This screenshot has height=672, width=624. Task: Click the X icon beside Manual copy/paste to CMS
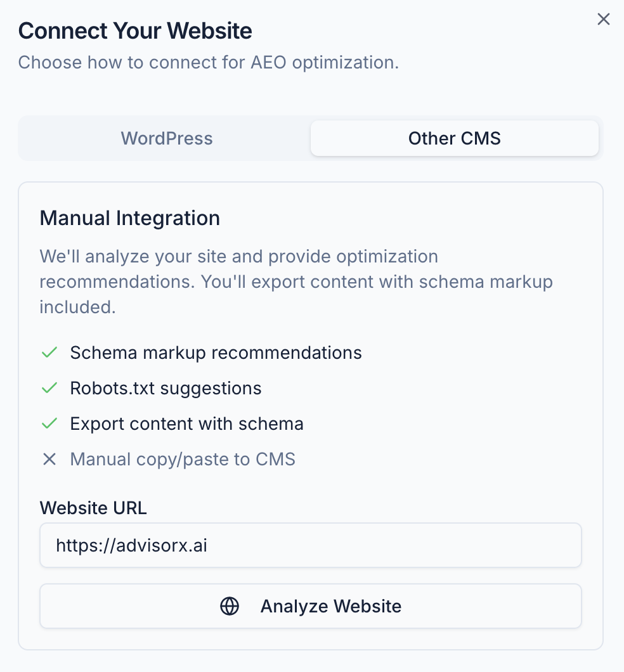click(49, 459)
